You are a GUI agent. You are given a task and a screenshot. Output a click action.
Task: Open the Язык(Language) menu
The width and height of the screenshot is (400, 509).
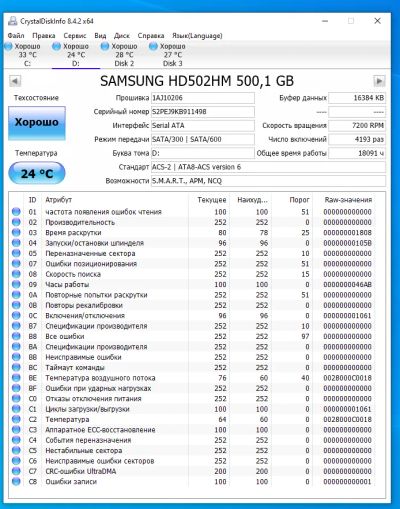pos(197,36)
